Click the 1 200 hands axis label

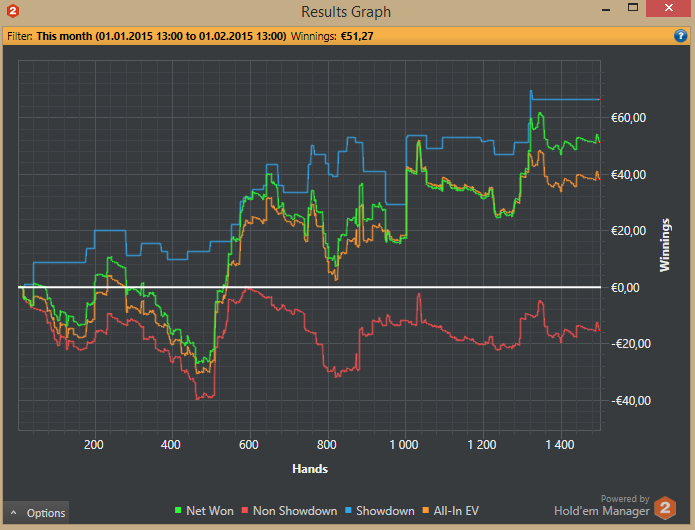(482, 444)
